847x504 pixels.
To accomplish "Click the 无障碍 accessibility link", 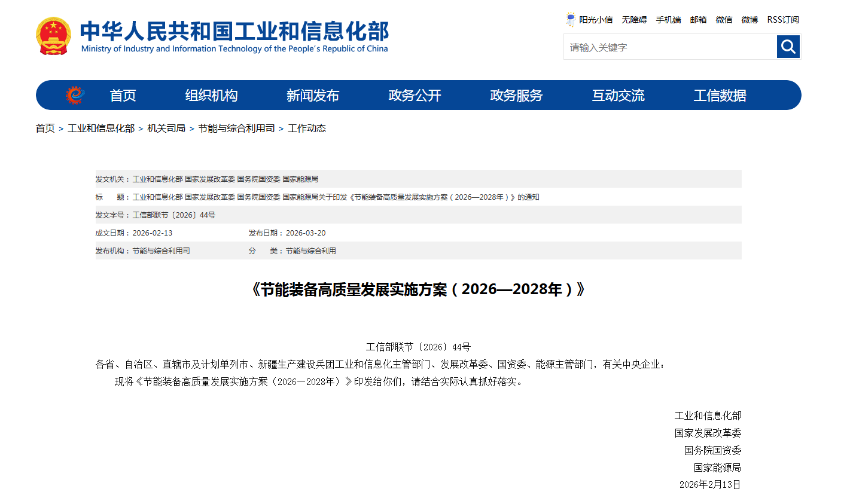I will click(634, 20).
